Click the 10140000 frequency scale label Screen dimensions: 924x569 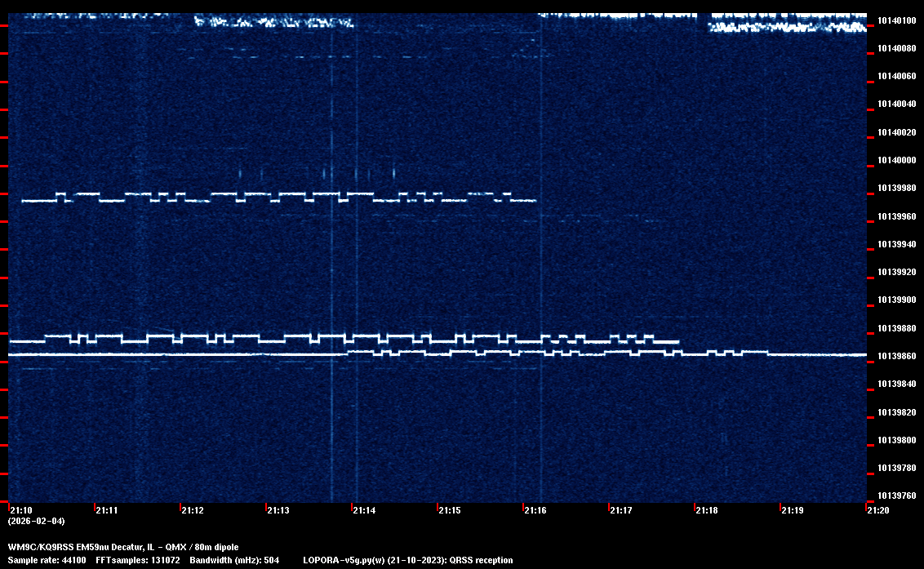(896, 160)
